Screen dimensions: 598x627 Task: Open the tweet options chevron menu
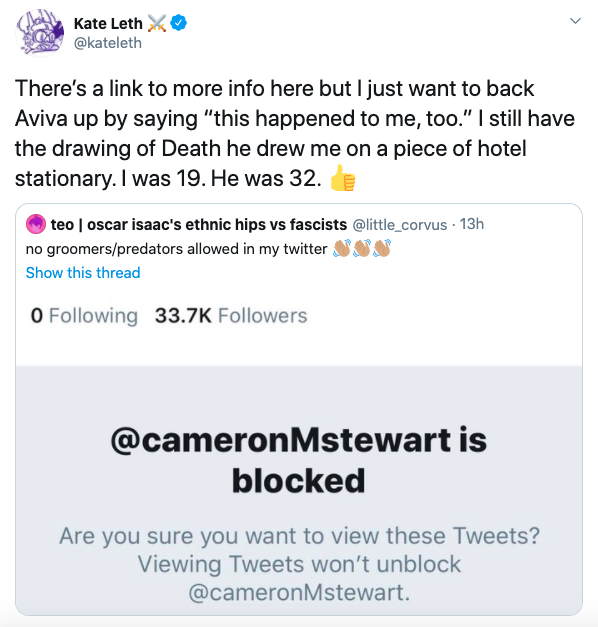(575, 21)
